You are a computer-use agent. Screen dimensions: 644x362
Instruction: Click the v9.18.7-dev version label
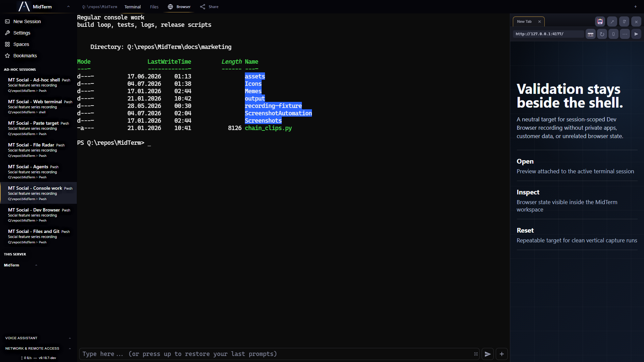click(x=47, y=358)
